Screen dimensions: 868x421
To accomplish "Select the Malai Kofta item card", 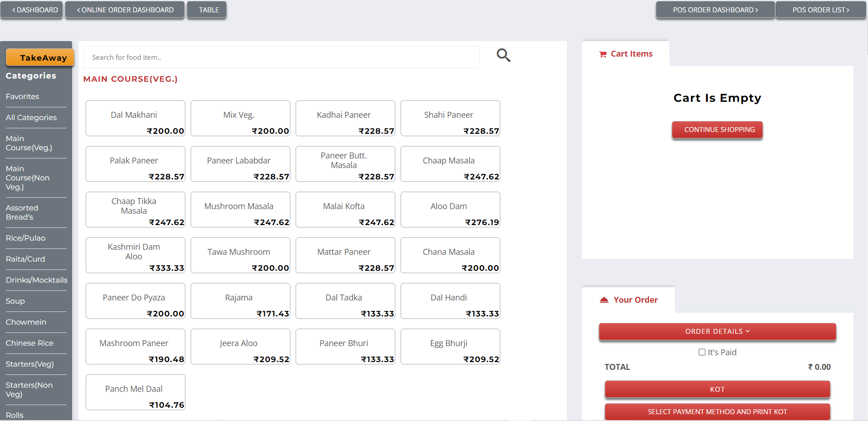I will (345, 210).
